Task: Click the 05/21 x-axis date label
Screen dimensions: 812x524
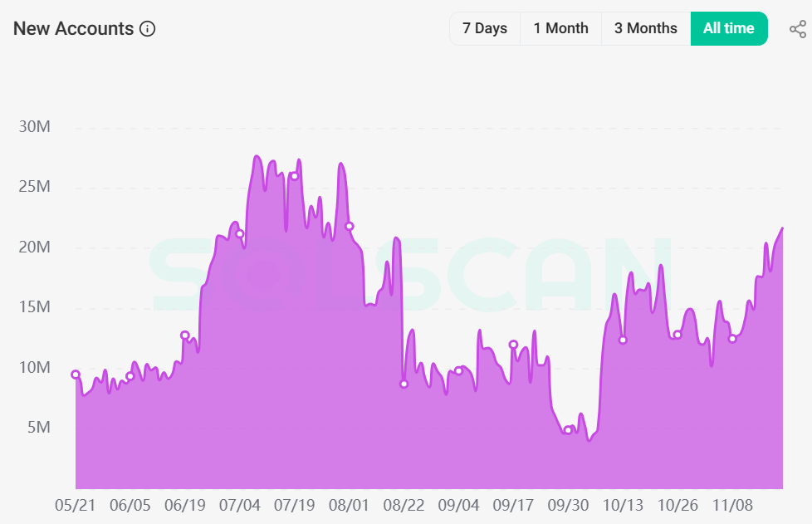Action: click(76, 506)
